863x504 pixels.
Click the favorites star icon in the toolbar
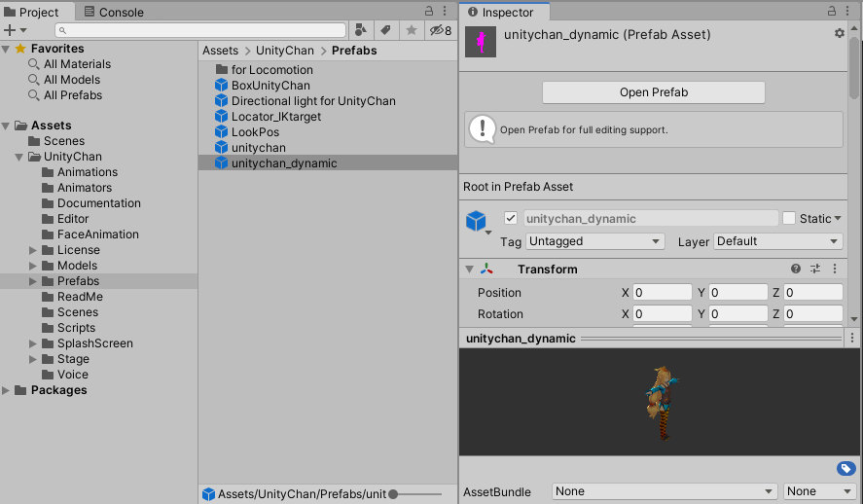pyautogui.click(x=412, y=30)
